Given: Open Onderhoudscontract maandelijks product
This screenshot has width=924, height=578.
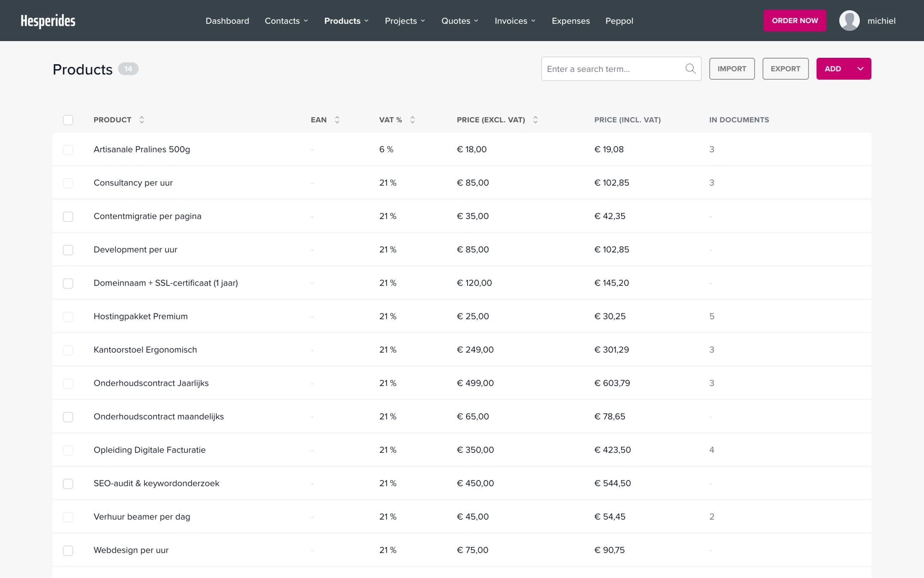Looking at the screenshot, I should tap(159, 417).
